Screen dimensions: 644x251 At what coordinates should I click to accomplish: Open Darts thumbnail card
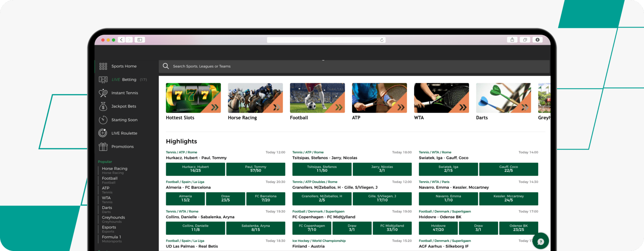coord(503,98)
